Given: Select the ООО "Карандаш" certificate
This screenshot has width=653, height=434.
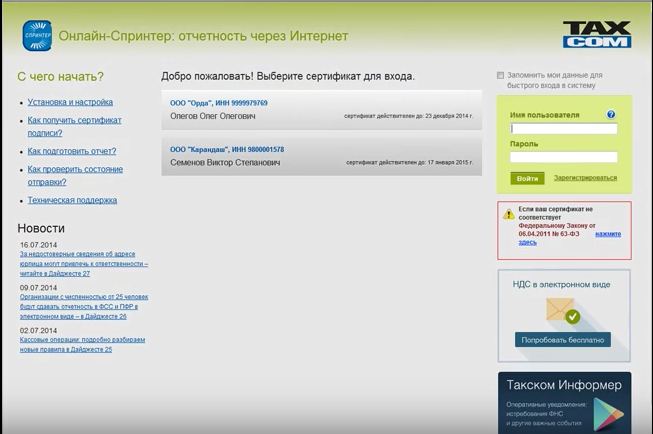Looking at the screenshot, I should coord(322,157).
